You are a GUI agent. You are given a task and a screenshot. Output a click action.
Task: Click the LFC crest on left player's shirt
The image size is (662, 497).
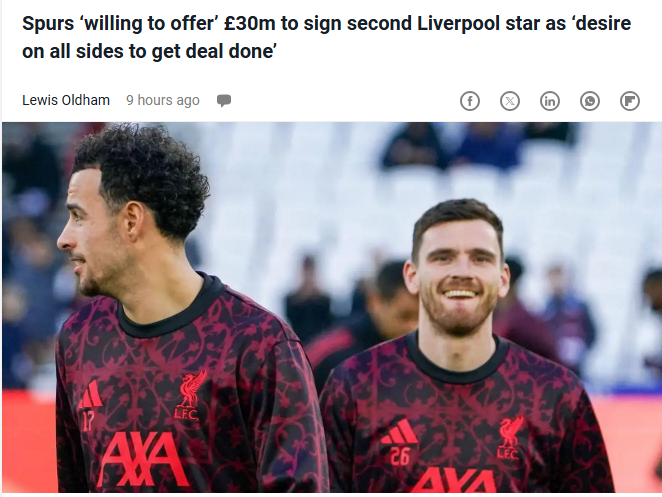(189, 396)
